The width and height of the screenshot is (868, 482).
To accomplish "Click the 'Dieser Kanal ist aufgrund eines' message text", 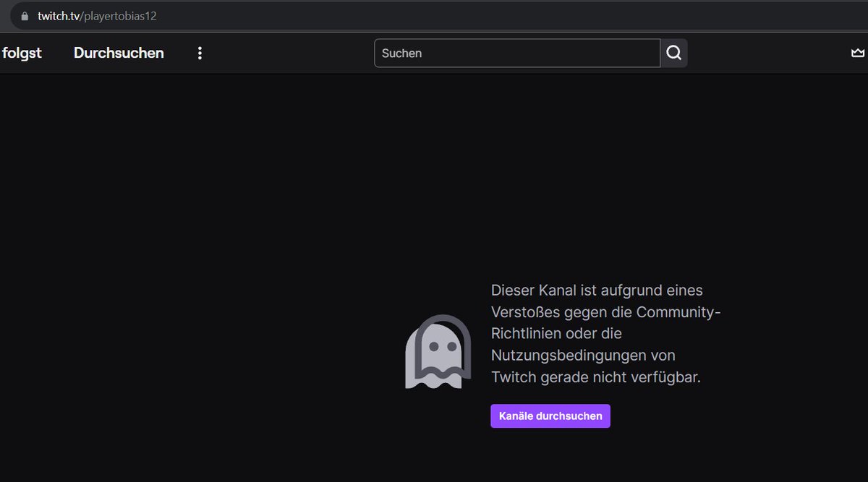I will [597, 291].
